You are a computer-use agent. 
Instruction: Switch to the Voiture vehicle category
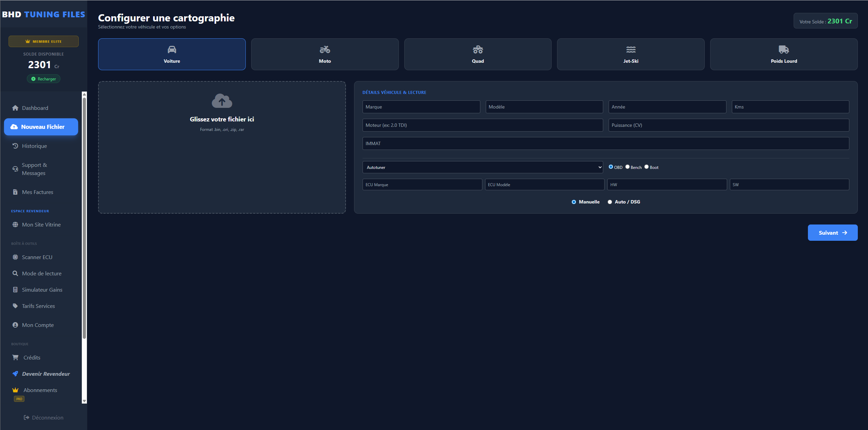coord(171,54)
